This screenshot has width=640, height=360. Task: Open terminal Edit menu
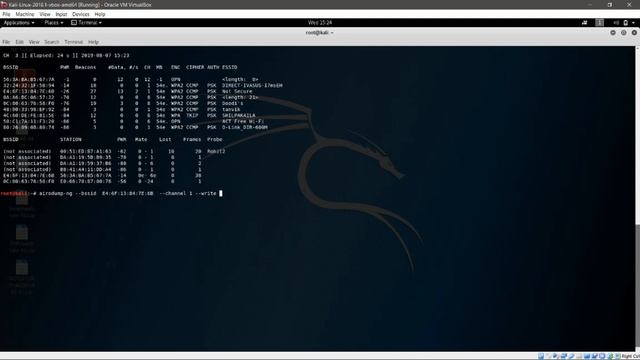[19, 42]
